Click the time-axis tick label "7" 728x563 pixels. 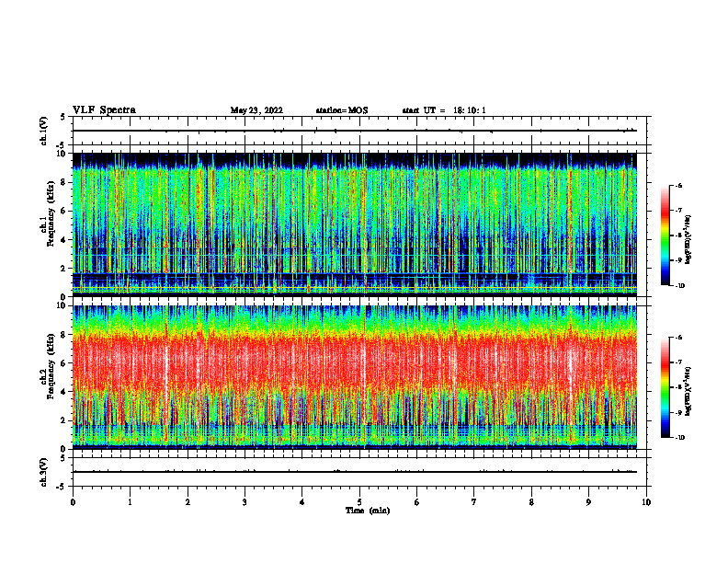click(x=474, y=502)
